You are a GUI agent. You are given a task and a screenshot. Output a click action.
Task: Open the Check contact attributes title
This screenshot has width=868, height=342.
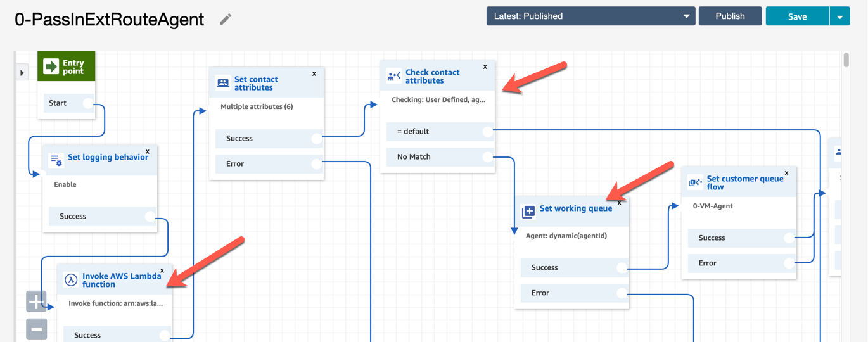point(433,76)
